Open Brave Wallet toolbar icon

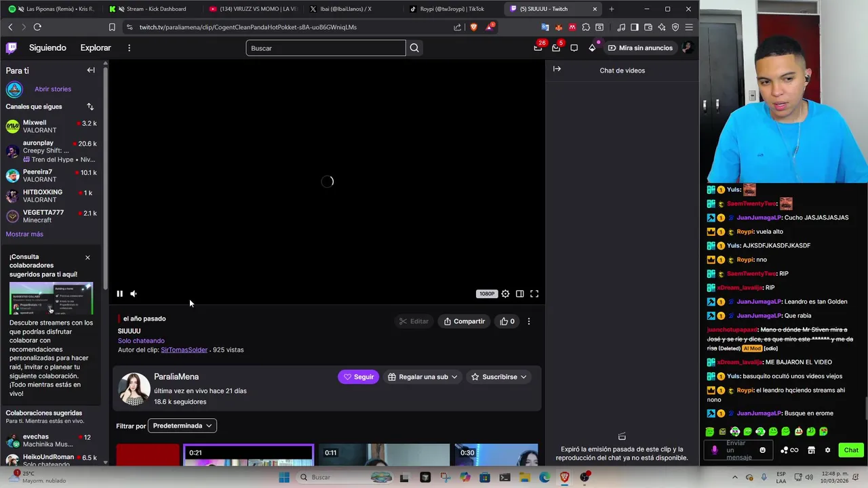tap(648, 27)
